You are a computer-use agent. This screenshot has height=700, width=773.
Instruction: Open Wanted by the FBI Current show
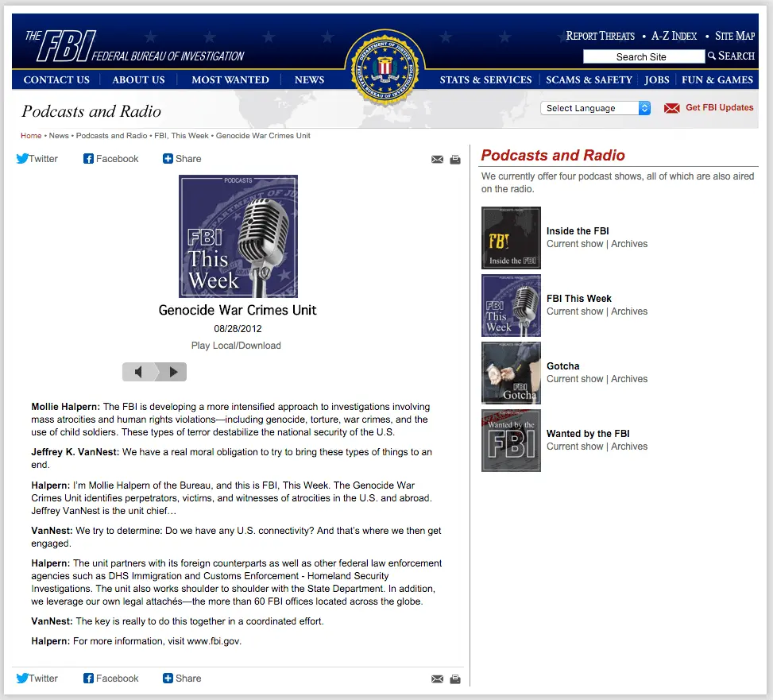point(575,447)
